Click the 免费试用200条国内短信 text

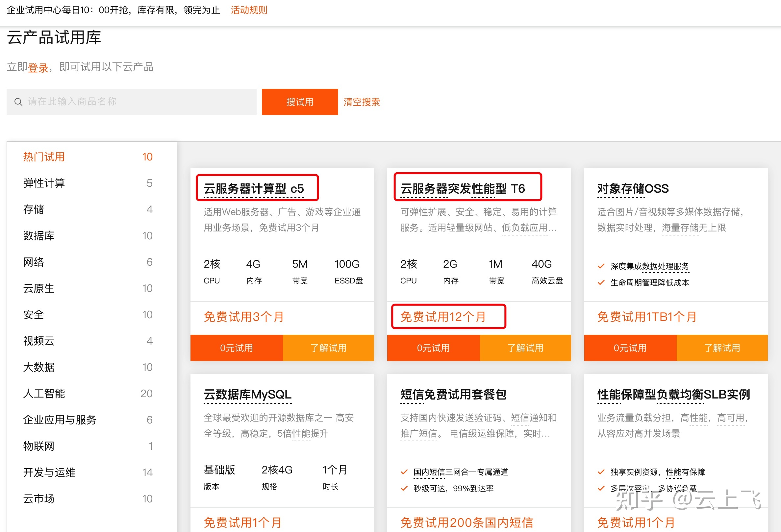[x=467, y=522]
